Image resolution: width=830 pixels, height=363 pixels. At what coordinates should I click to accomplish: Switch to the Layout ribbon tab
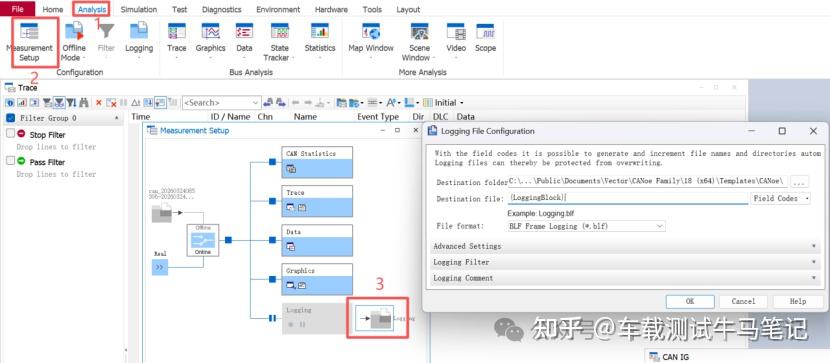pos(408,10)
